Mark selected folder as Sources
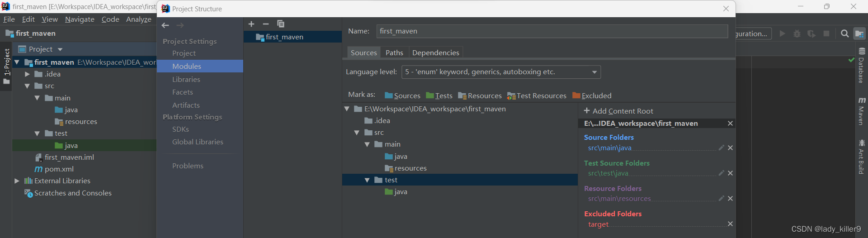 [402, 95]
